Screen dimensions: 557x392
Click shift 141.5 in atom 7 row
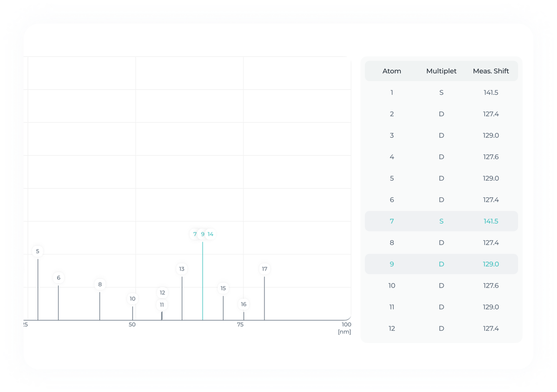(x=491, y=221)
